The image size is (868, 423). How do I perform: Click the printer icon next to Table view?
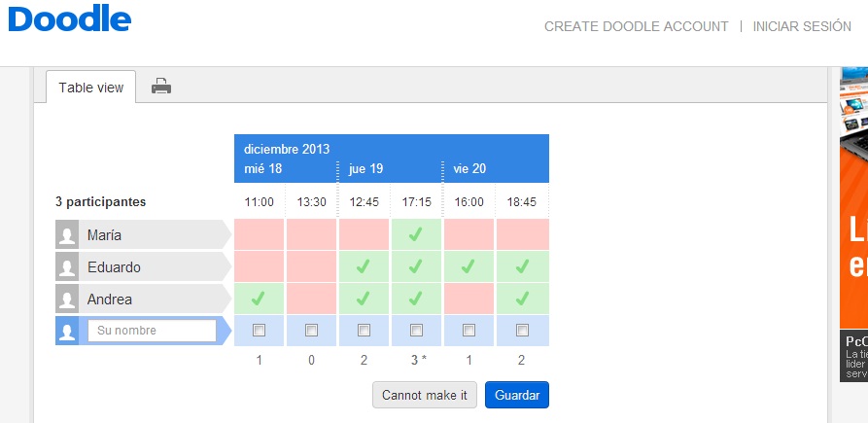point(161,87)
